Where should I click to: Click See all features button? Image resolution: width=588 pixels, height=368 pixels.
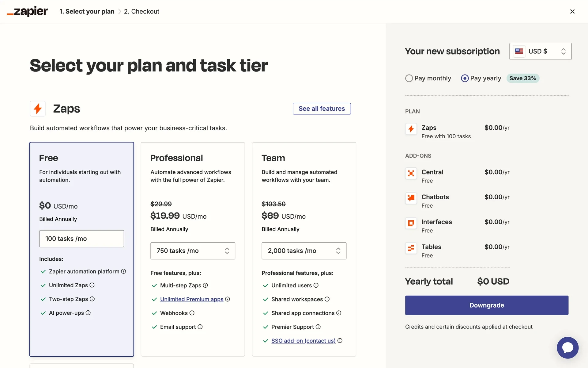click(x=322, y=109)
